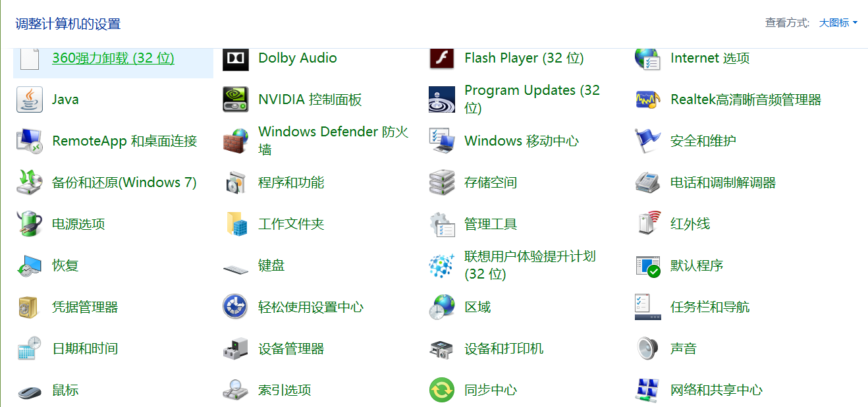This screenshot has height=407, width=868.
Task: Open 任务栏和导航 icon
Action: click(647, 307)
